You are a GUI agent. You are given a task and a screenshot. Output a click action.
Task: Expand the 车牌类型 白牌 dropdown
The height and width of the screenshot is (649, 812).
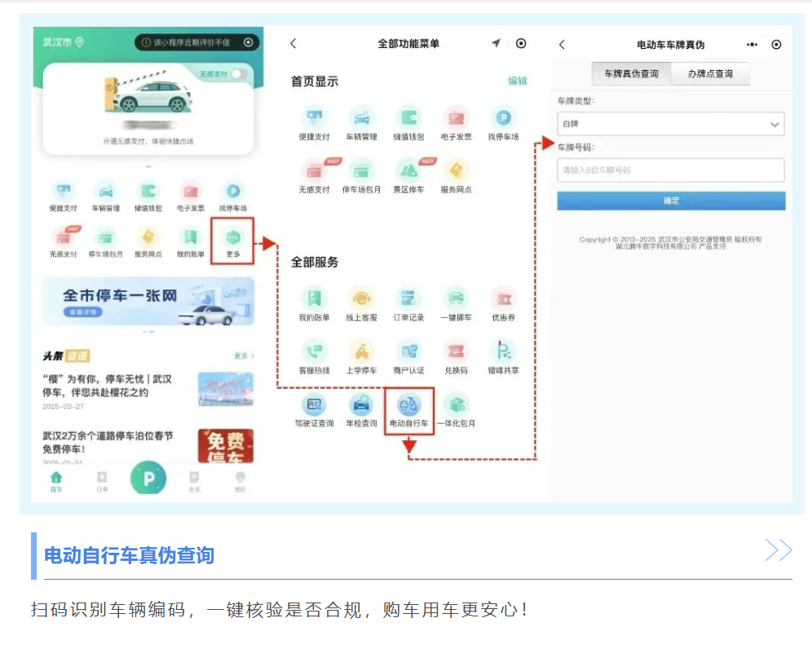click(x=670, y=124)
